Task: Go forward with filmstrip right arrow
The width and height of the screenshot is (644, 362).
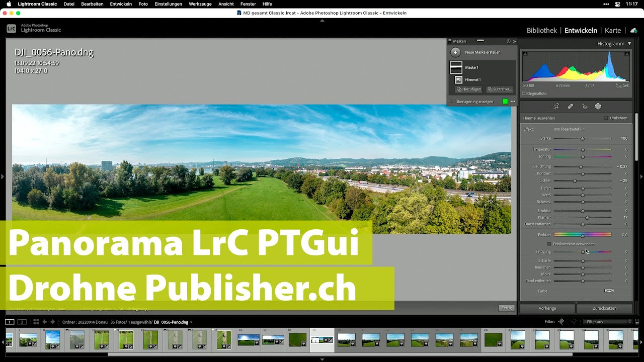Action: point(52,322)
